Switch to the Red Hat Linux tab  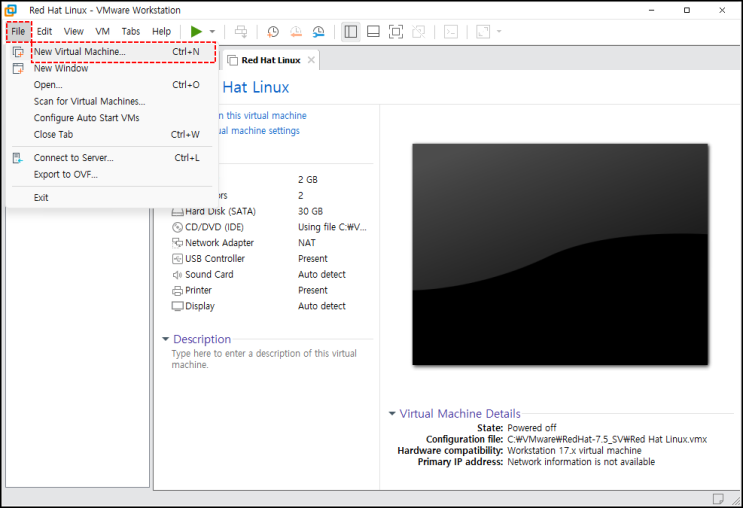point(271,60)
